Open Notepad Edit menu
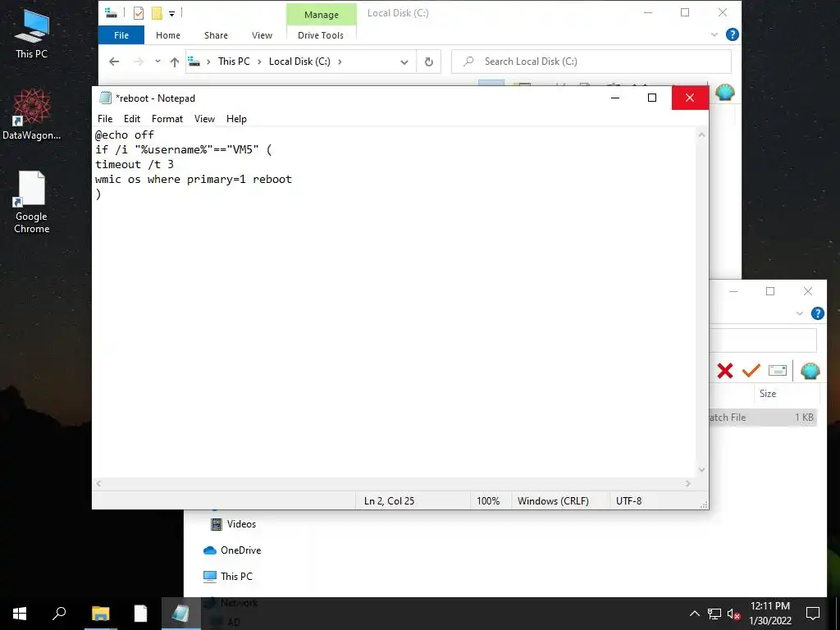Image resolution: width=840 pixels, height=630 pixels. pos(132,119)
